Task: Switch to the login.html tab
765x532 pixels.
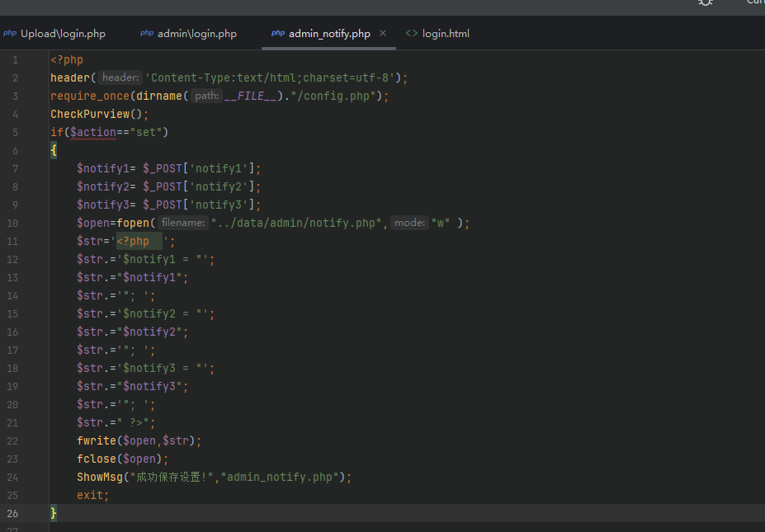Action: 446,34
